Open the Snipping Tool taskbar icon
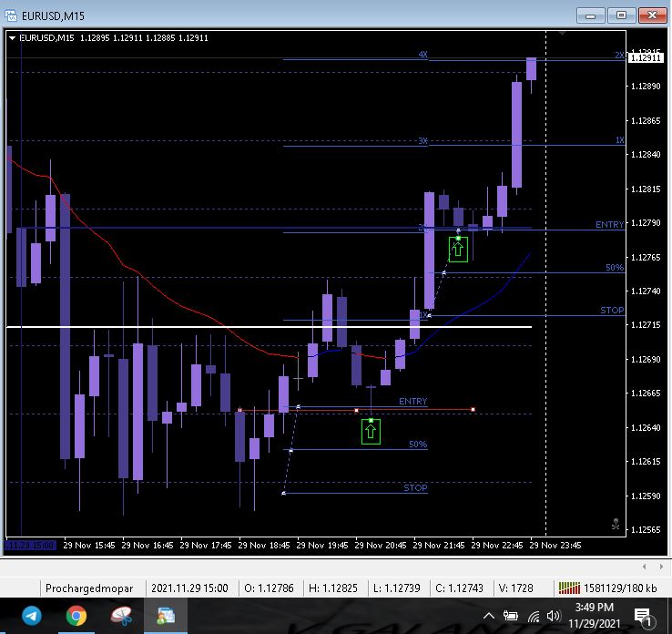This screenshot has height=634, width=672. [x=121, y=617]
